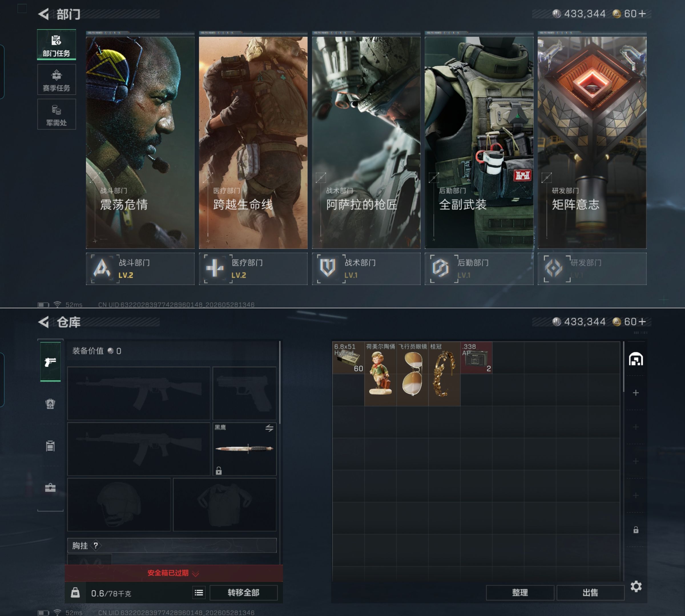Go back from the 部门 screen

(44, 14)
